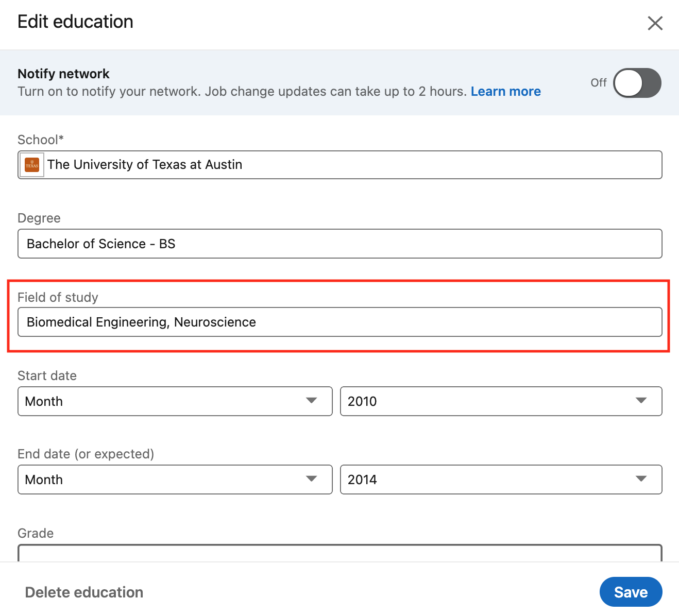Expand the End date Month dropdown
Image resolution: width=679 pixels, height=616 pixels.
(x=175, y=480)
